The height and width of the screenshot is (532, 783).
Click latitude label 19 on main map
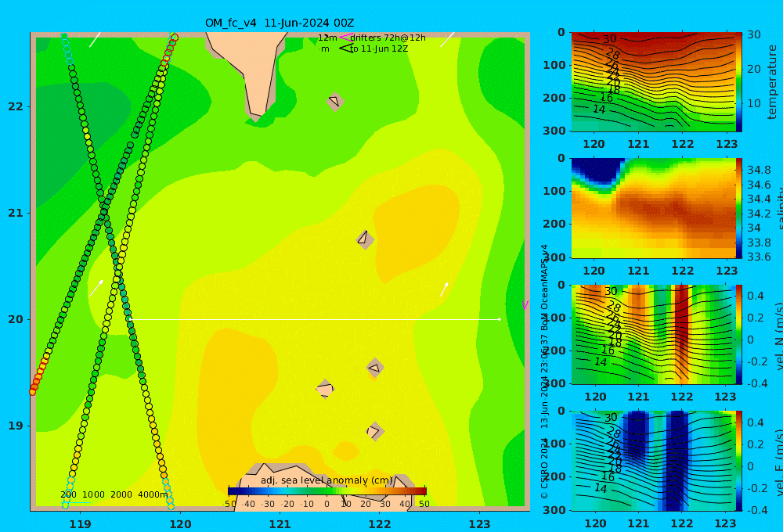coord(16,426)
